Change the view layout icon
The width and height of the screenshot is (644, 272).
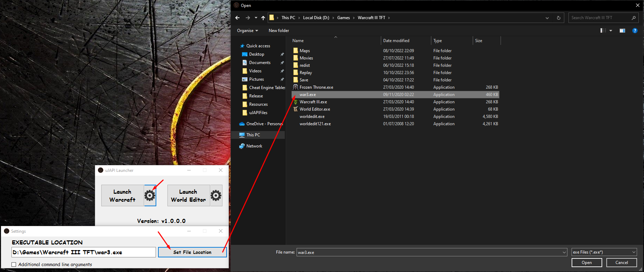pos(603,31)
